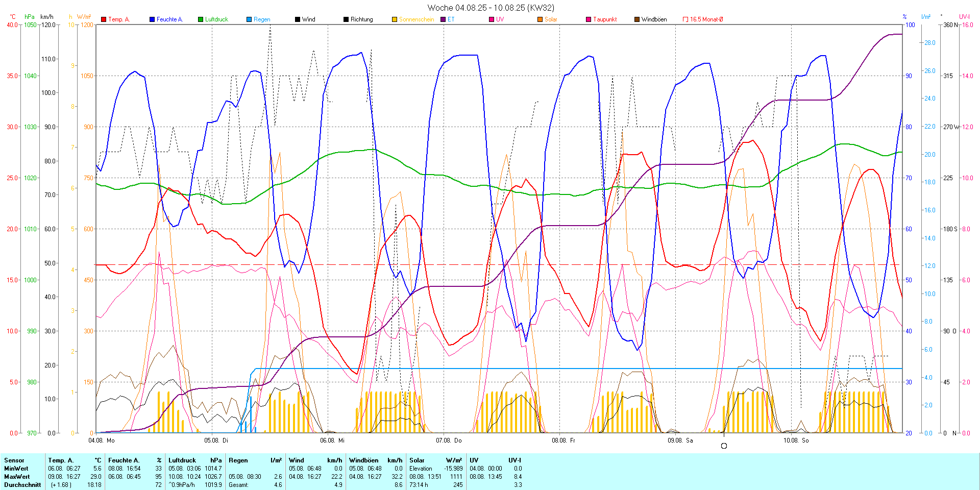Screen dimensions: 980x490
Task: Click the Luftdruck column header in table
Action: point(182,460)
